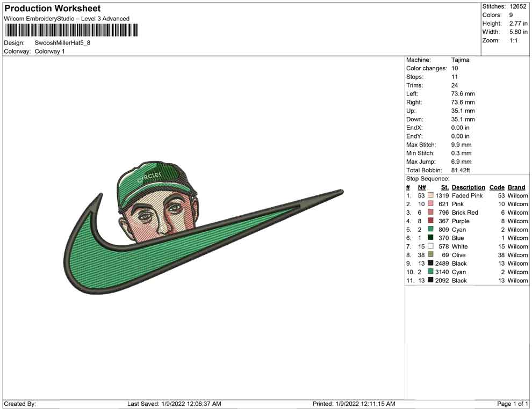Click the Max Jump value '6.9 mm'
The width and height of the screenshot is (532, 409).
pyautogui.click(x=462, y=162)
